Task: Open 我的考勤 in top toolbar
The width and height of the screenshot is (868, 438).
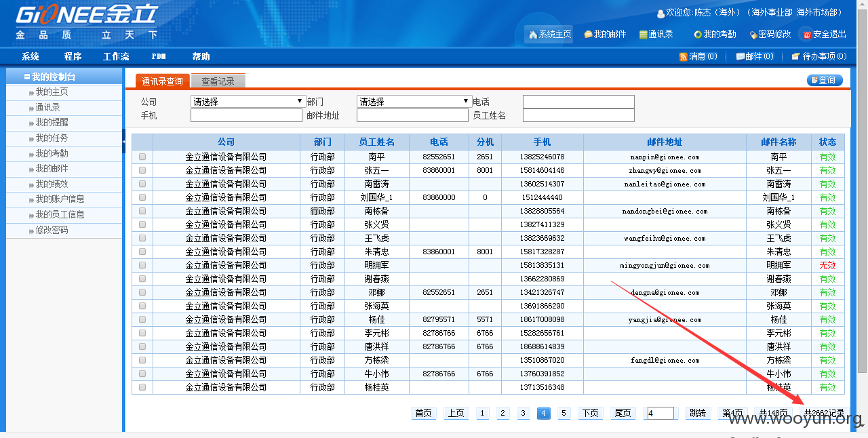Action: (715, 34)
